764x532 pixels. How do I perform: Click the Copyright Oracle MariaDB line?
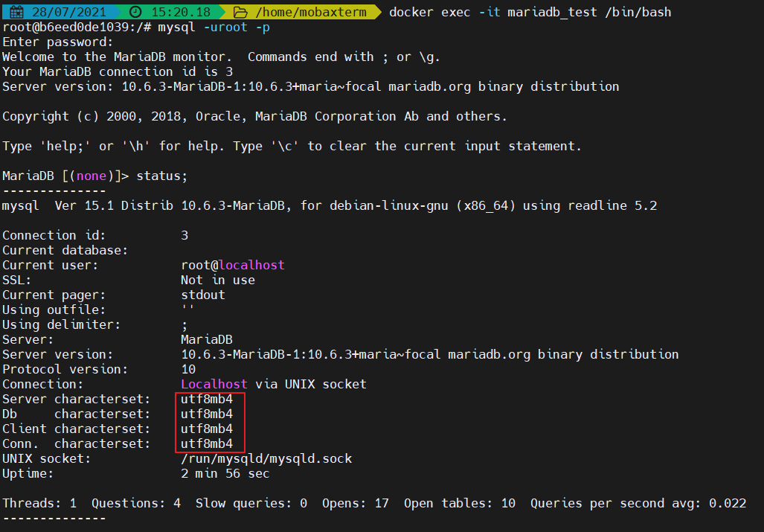point(254,116)
